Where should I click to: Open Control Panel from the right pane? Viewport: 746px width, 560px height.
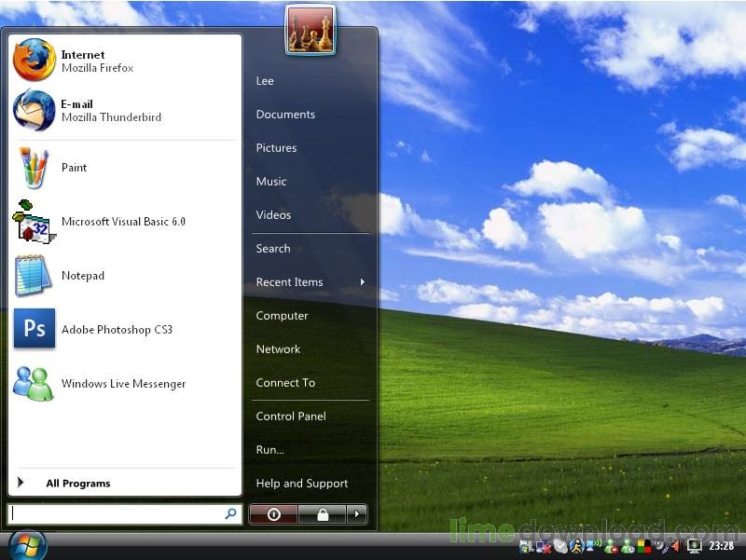coord(291,417)
